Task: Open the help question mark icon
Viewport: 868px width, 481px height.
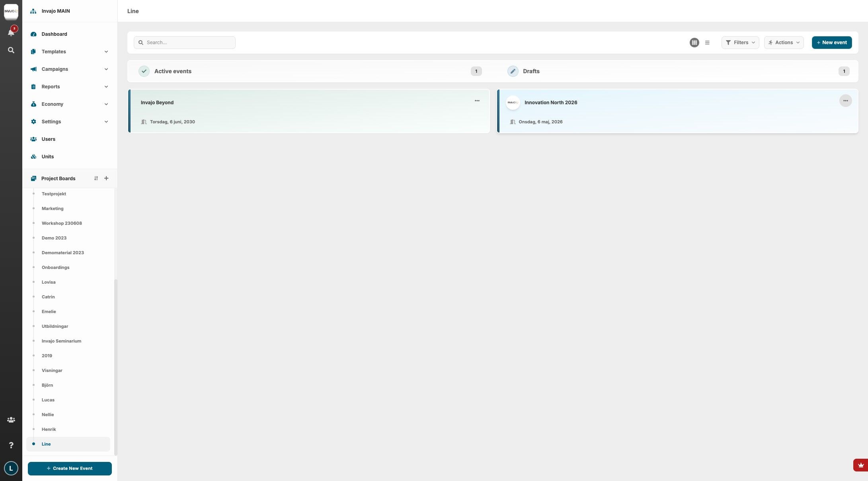Action: (11, 445)
